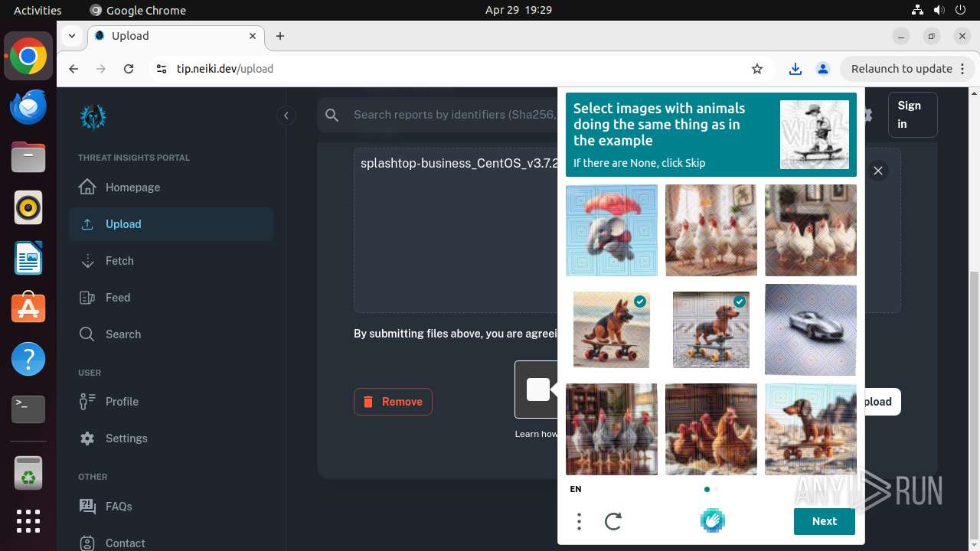Reload the page in Chrome
This screenshot has width=980, height=551.
pos(129,69)
